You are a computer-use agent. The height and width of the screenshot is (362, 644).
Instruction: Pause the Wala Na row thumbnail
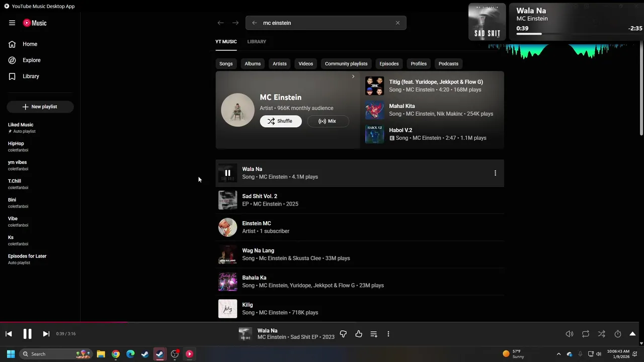coord(227,173)
